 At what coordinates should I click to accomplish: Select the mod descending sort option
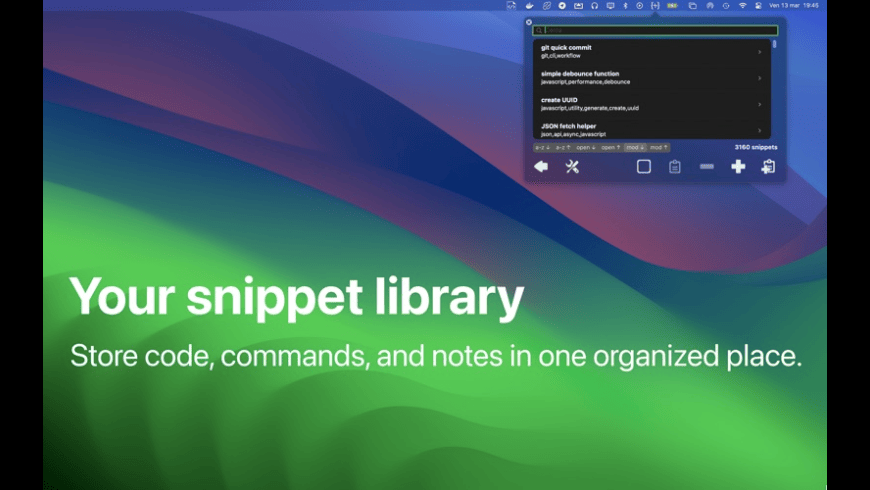(635, 148)
